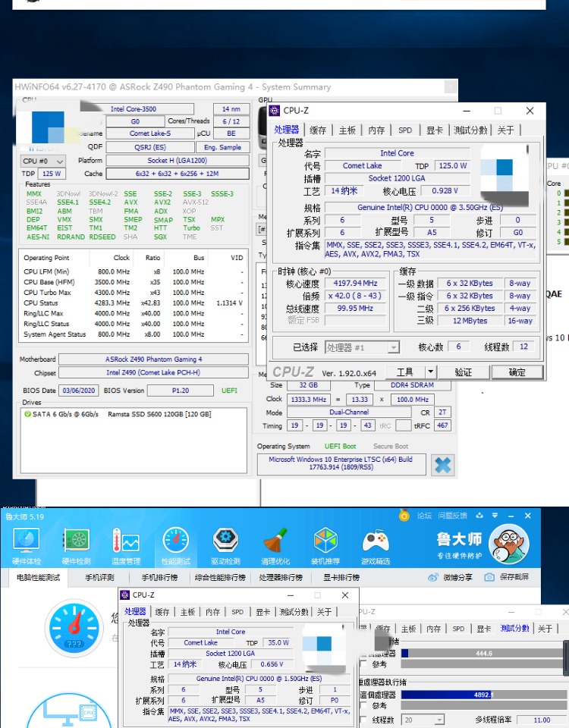Open 处理器排行榜 tab in Ludashi
Viewport: 569px width, 728px height.
[x=281, y=577]
